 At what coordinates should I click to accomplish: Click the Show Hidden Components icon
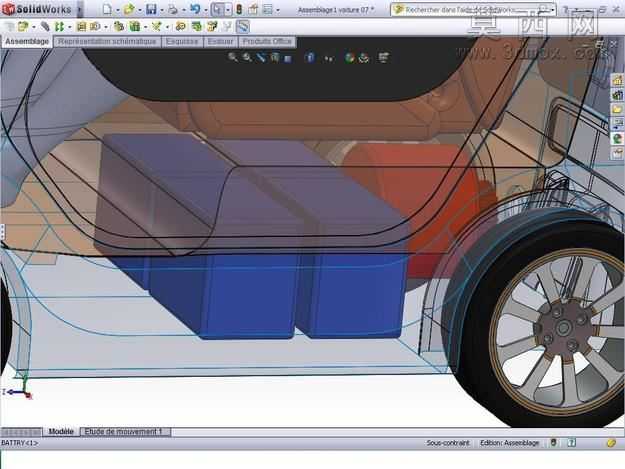click(118, 27)
